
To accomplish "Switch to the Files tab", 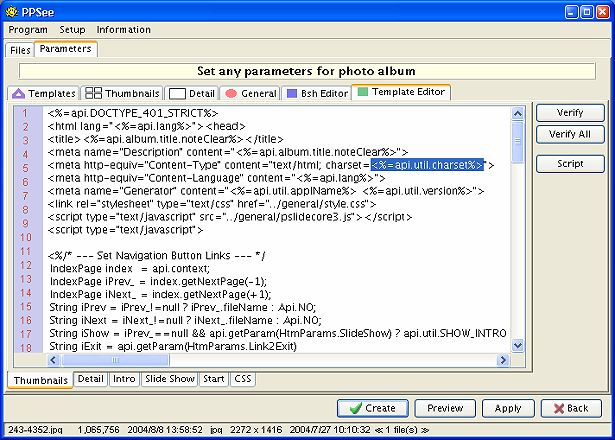I will tap(20, 50).
